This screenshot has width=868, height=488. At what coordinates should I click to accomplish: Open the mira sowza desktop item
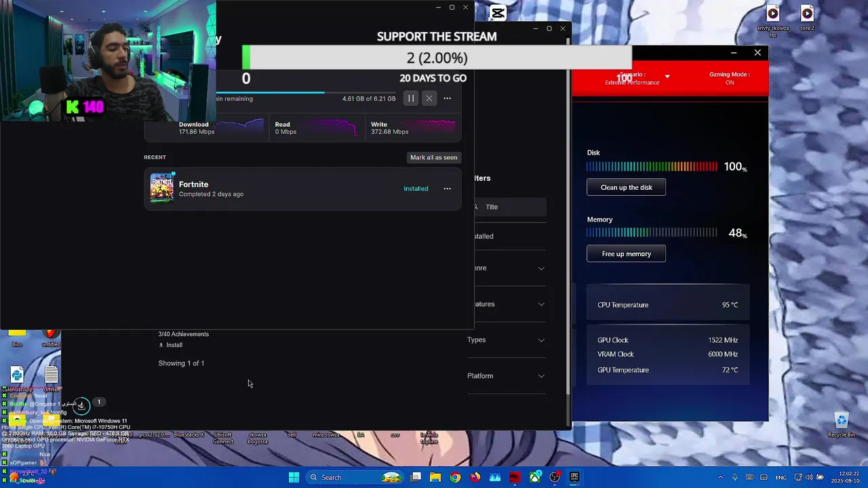[x=326, y=434]
